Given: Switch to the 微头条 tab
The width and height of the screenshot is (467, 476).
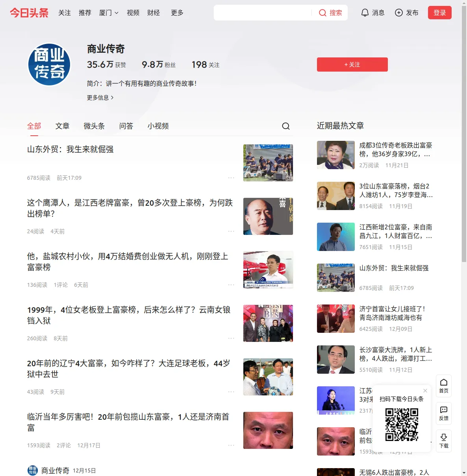Looking at the screenshot, I should coord(95,126).
